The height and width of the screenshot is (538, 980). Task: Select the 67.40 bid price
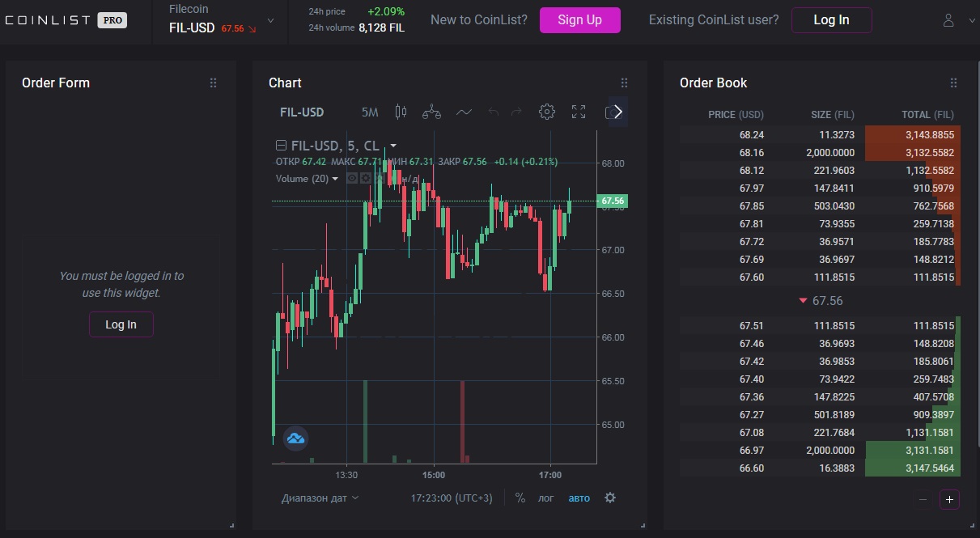tap(752, 379)
